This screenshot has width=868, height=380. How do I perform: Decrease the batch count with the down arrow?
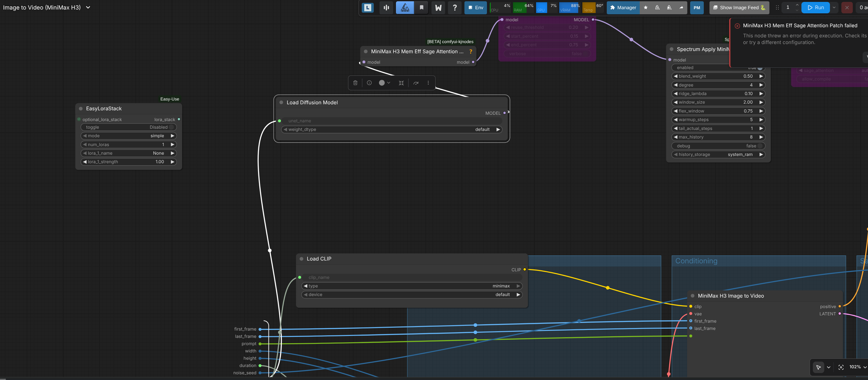[797, 10]
